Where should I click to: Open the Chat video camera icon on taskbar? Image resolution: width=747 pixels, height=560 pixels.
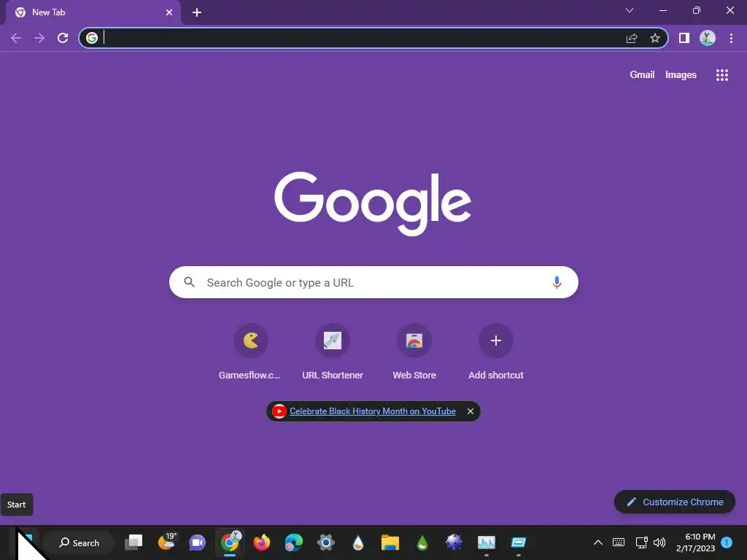pos(197,542)
